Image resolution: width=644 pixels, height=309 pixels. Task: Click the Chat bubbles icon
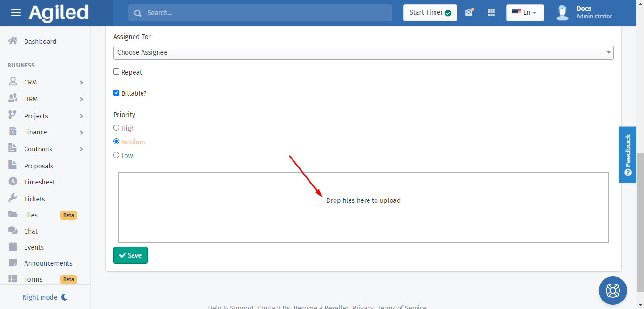pyautogui.click(x=13, y=231)
